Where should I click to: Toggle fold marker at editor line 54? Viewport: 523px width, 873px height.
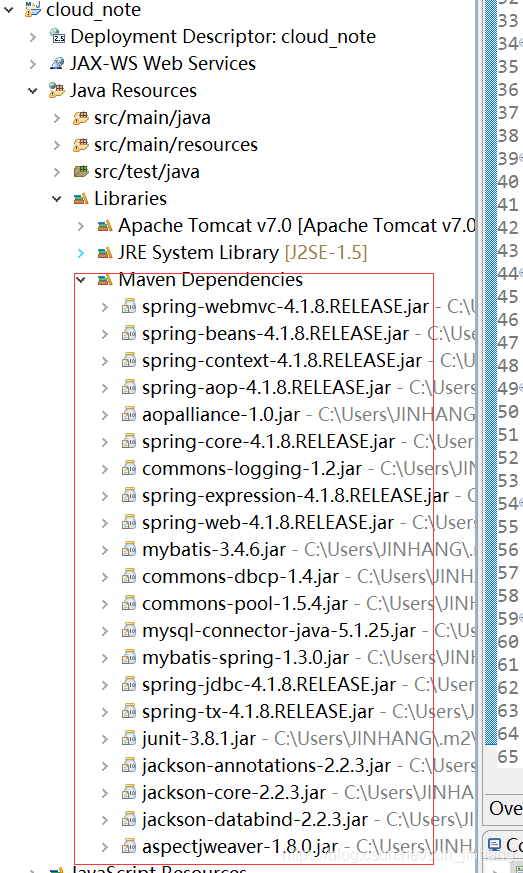click(x=521, y=503)
